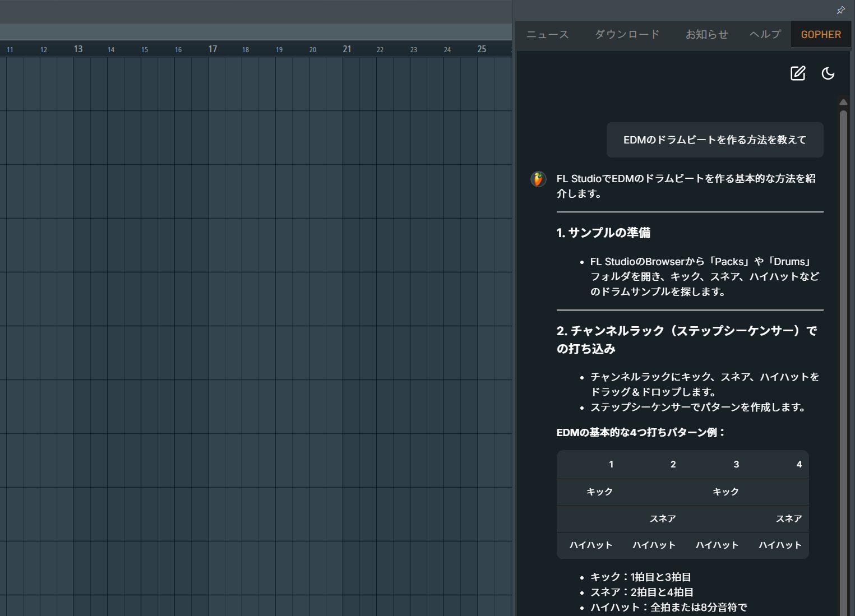Click the ハイハット cell under column 1
Image resolution: width=855 pixels, height=616 pixels.
pyautogui.click(x=591, y=545)
